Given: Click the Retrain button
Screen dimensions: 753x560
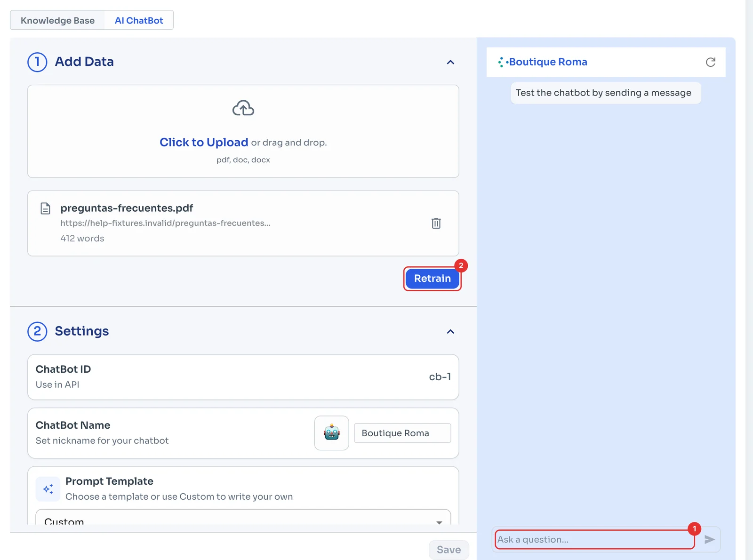Looking at the screenshot, I should [x=433, y=279].
